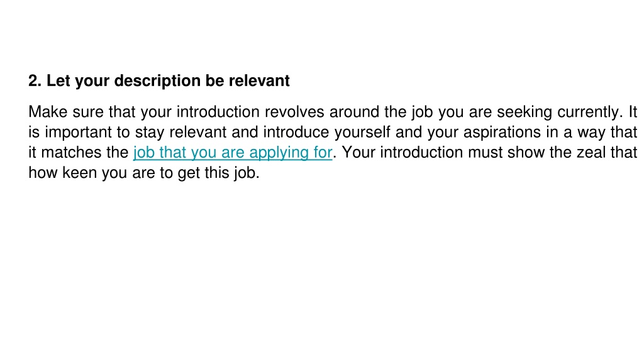Click the word 'introduce' in the second line
This screenshot has height=362, width=644.
tap(296, 132)
